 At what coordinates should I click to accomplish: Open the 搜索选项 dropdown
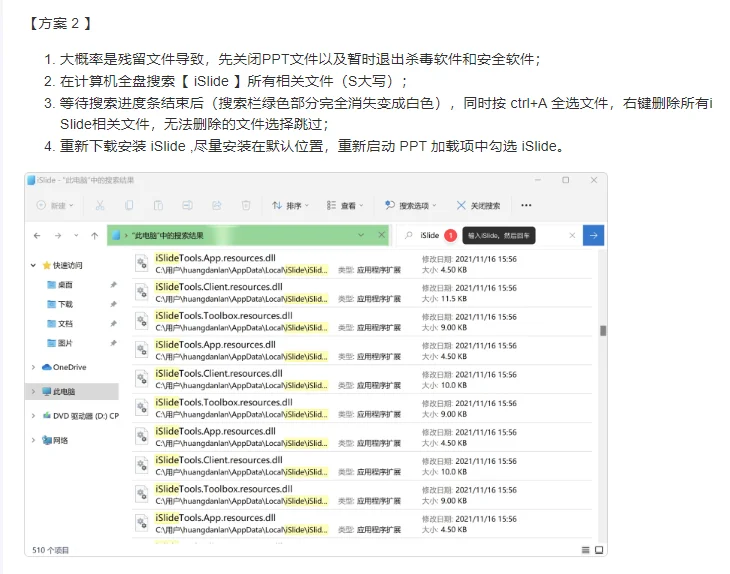411,205
